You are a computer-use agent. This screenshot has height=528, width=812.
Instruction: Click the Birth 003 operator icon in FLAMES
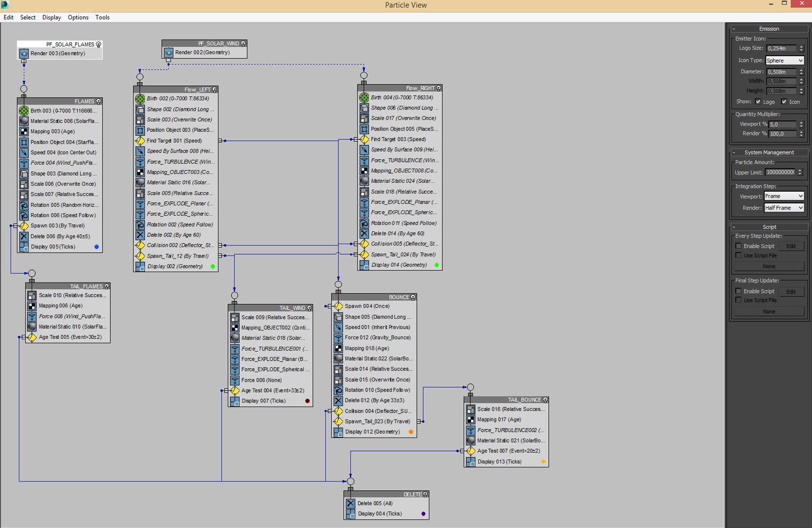(x=24, y=111)
